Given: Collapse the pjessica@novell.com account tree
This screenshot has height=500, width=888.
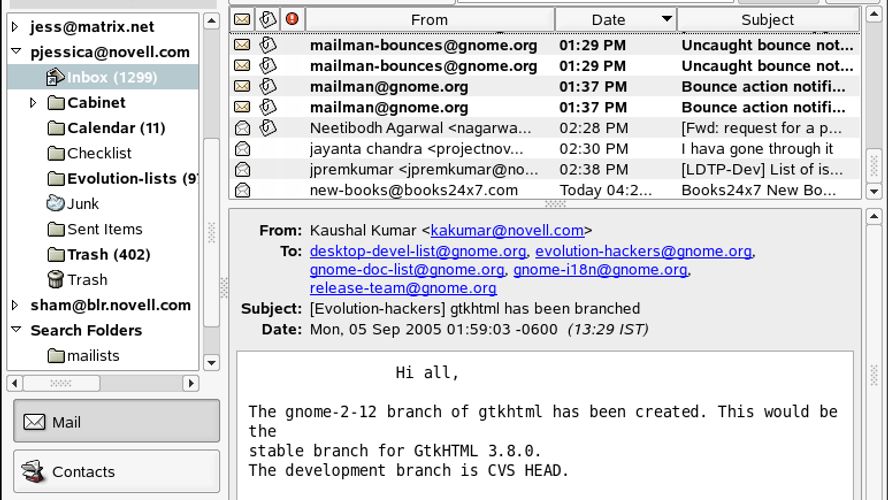Looking at the screenshot, I should tap(15, 52).
